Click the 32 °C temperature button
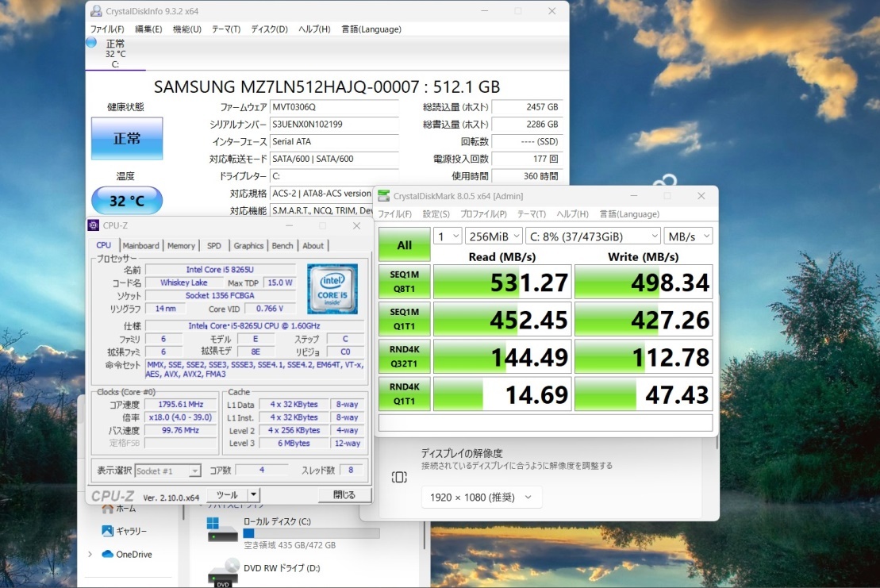This screenshot has width=880, height=588. coord(127,200)
